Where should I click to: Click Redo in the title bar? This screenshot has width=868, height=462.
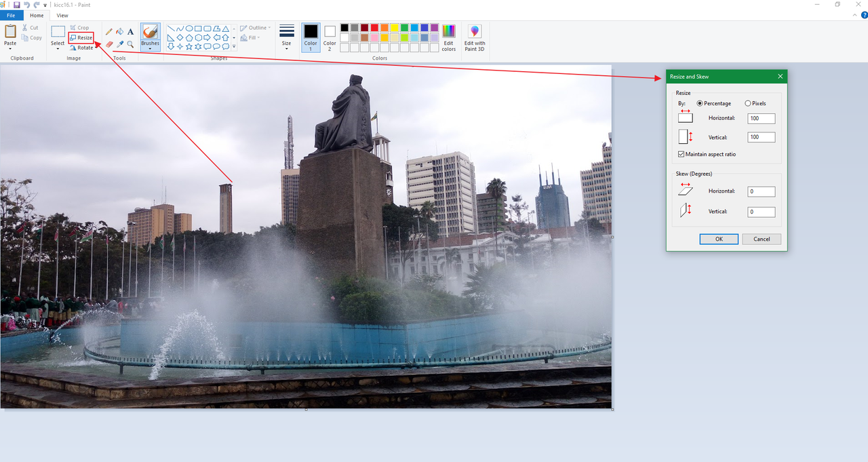[x=37, y=5]
